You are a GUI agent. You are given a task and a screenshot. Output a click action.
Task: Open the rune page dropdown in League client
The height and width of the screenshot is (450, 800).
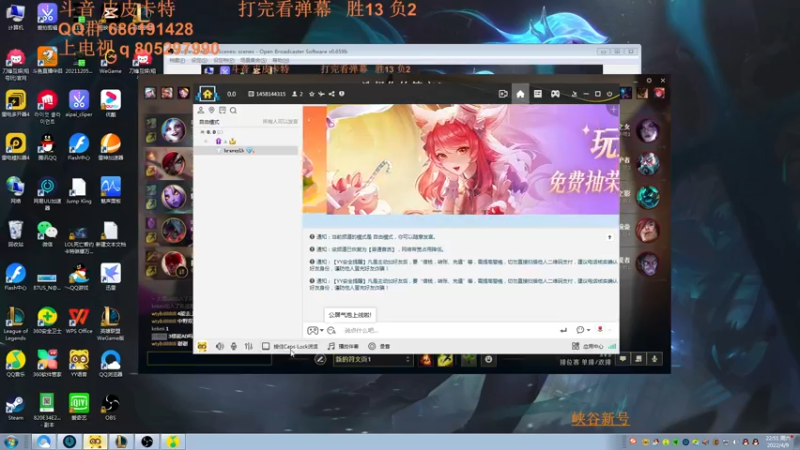[x=372, y=360]
